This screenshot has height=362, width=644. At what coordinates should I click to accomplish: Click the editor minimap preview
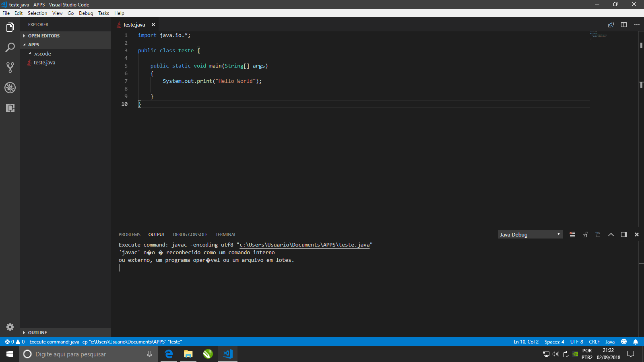599,35
